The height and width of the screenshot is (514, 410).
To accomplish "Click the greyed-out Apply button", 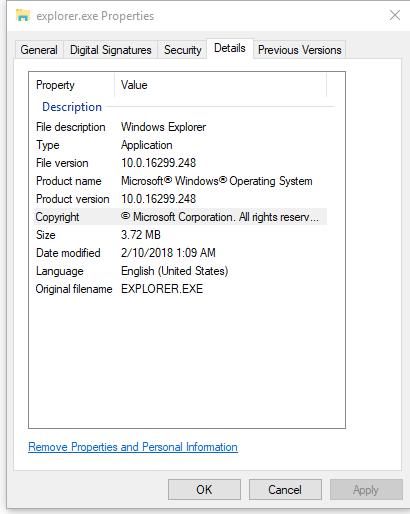I will pos(366,489).
